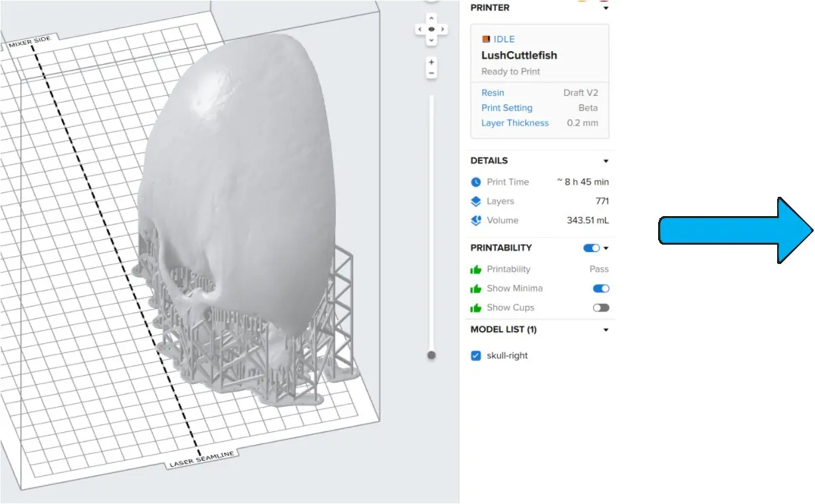Collapse the Model List section arrow
The image size is (815, 504).
(x=606, y=330)
